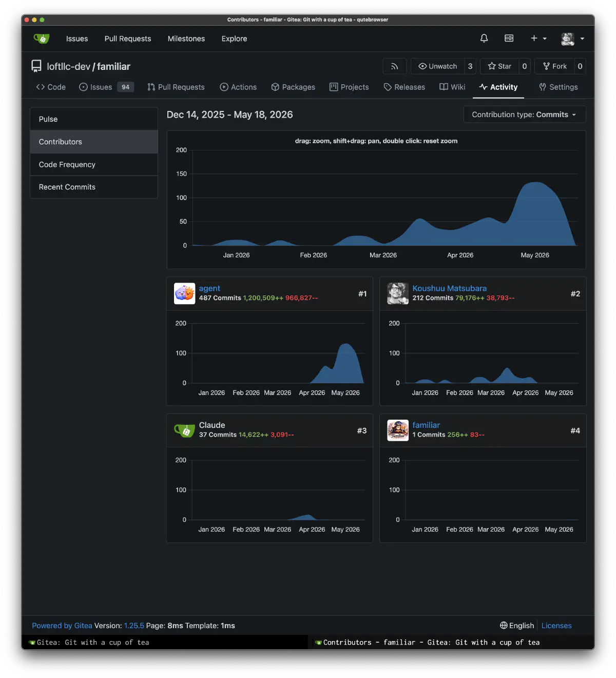Open Explore in top navigation
616x678 pixels.
(234, 39)
